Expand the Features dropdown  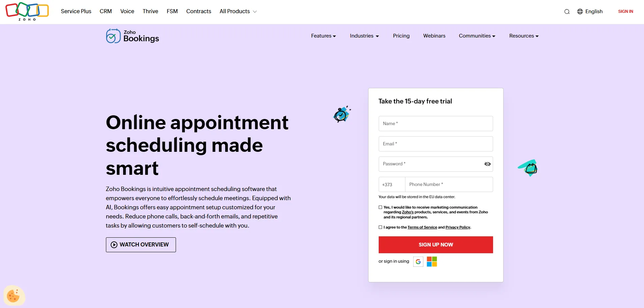point(323,36)
